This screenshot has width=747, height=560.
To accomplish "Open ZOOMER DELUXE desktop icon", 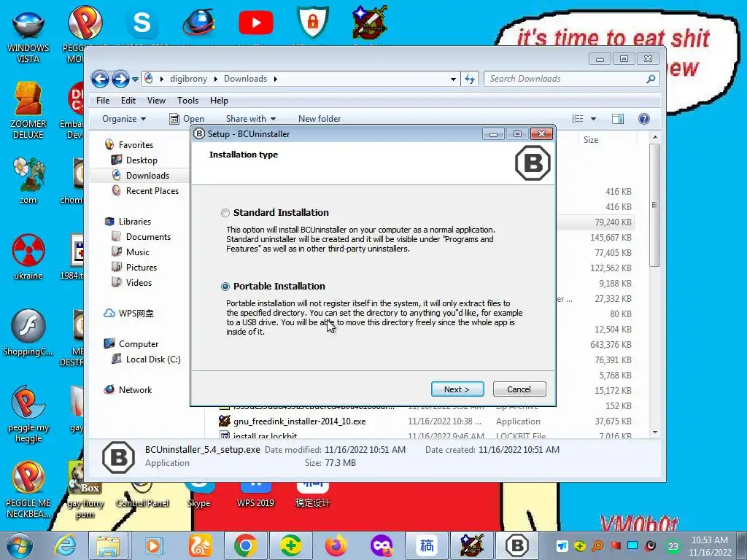I will click(x=28, y=111).
